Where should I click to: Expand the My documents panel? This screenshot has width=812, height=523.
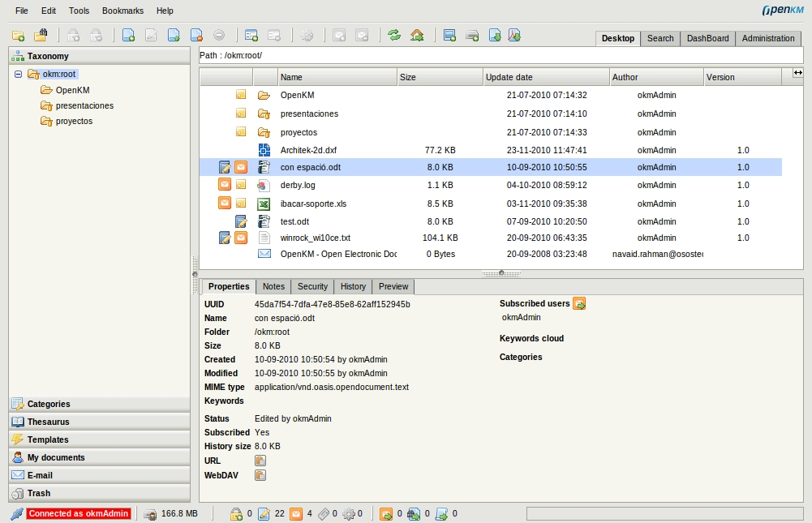pyautogui.click(x=100, y=457)
